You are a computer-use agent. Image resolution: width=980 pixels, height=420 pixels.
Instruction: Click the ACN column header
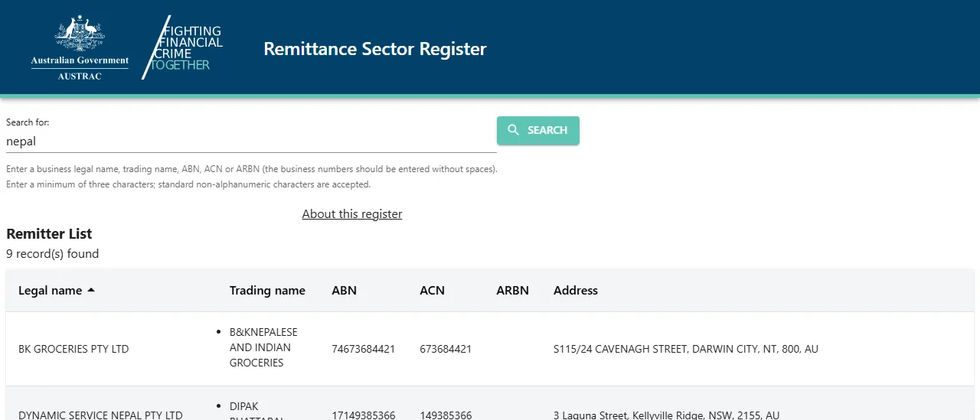click(x=432, y=291)
